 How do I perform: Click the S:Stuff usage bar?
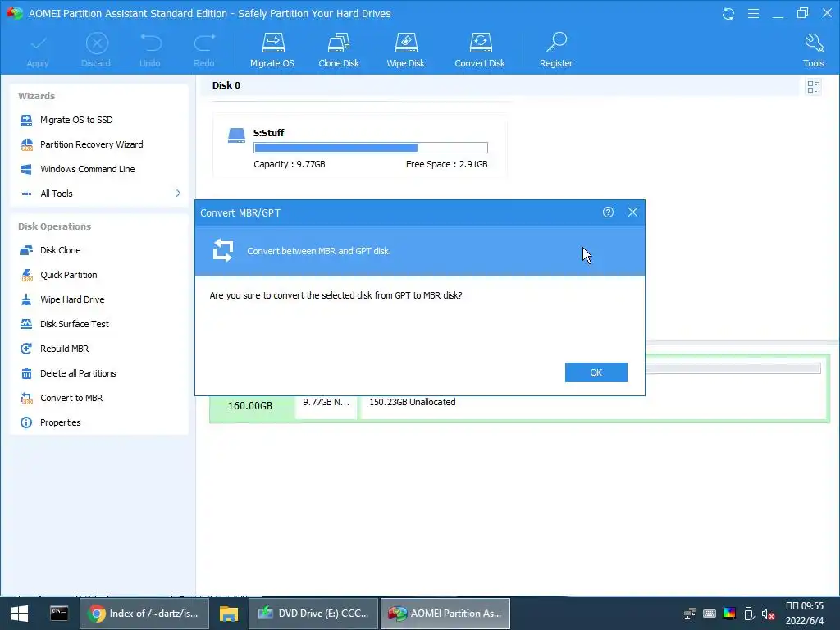(371, 148)
